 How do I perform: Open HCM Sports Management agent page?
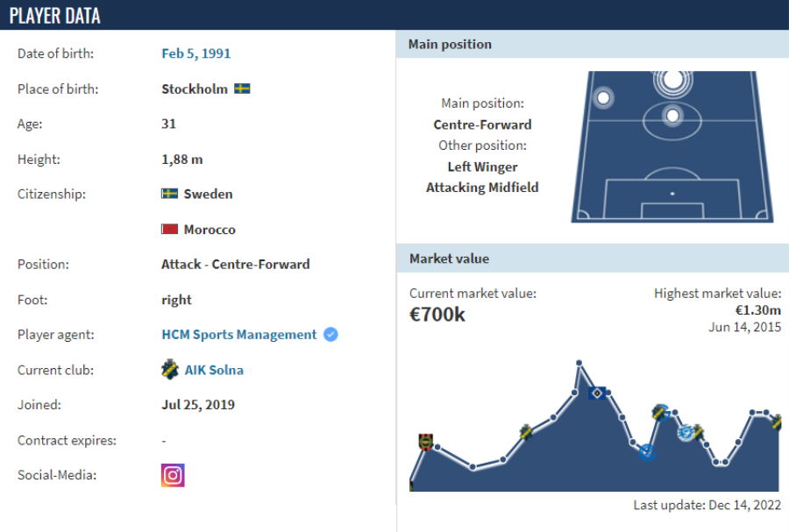pos(239,335)
